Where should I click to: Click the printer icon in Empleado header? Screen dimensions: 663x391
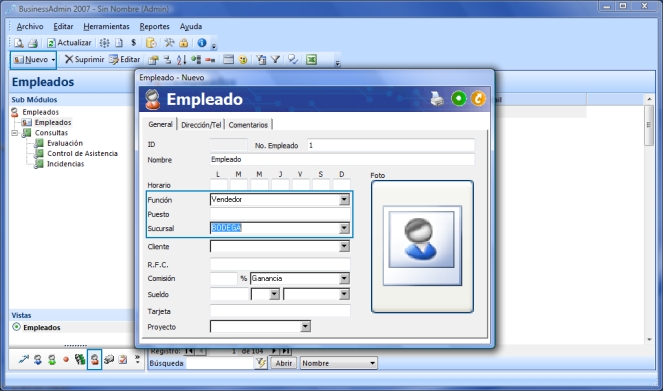pyautogui.click(x=437, y=99)
